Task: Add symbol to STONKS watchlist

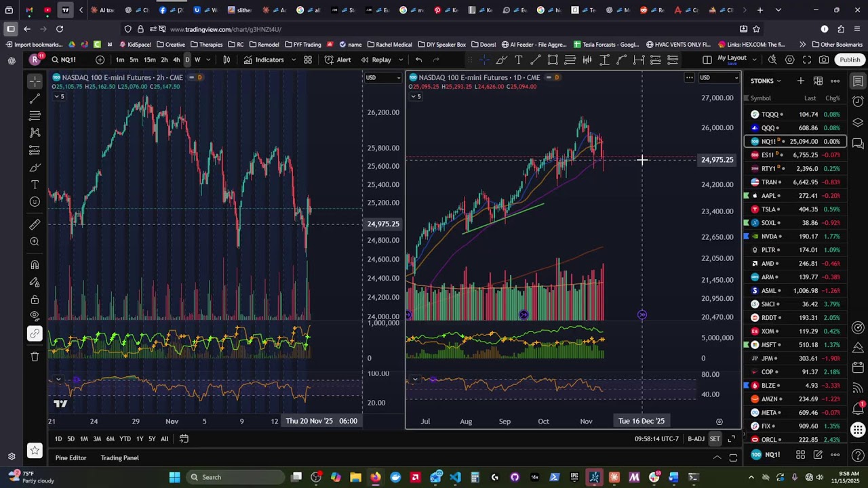Action: (x=801, y=81)
